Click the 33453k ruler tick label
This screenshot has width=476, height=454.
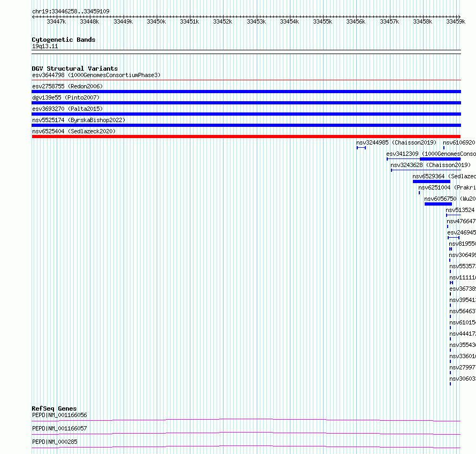click(256, 21)
